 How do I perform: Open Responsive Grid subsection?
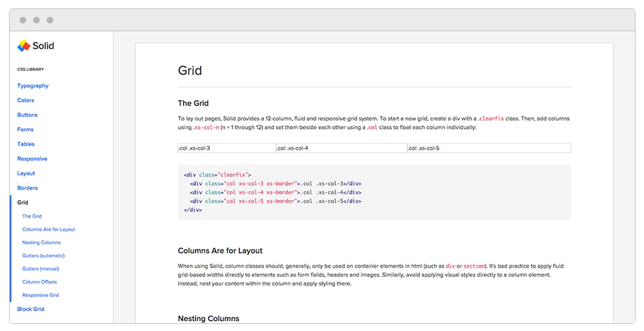point(40,295)
